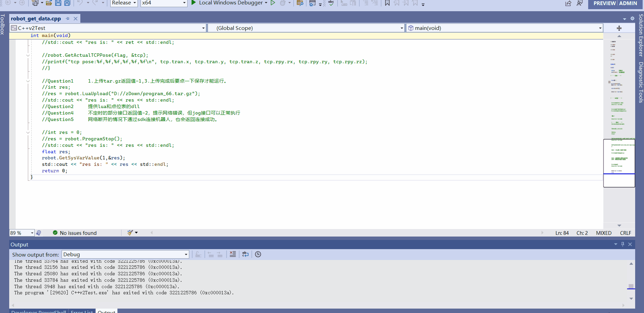Click the ADMIN badge

tap(628, 3)
